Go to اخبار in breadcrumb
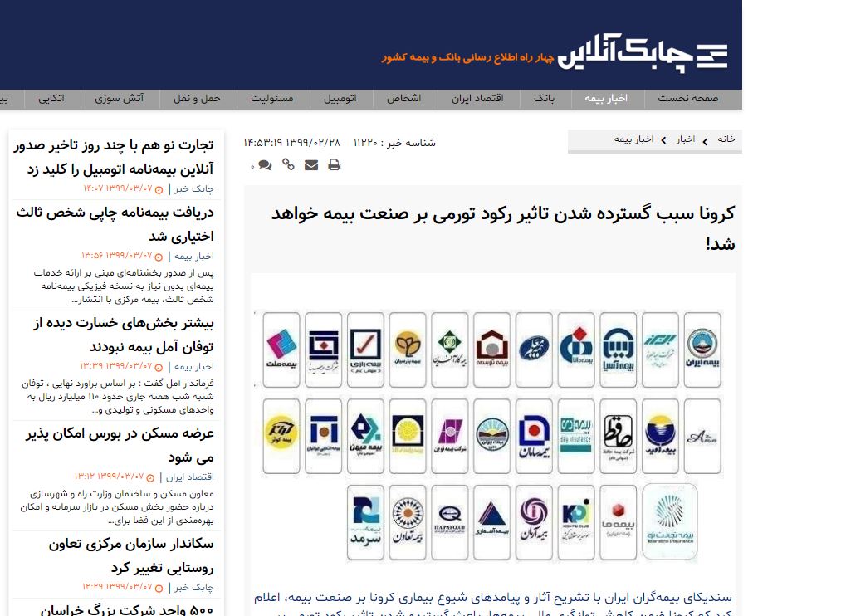This screenshot has width=841, height=616. pyautogui.click(x=686, y=139)
